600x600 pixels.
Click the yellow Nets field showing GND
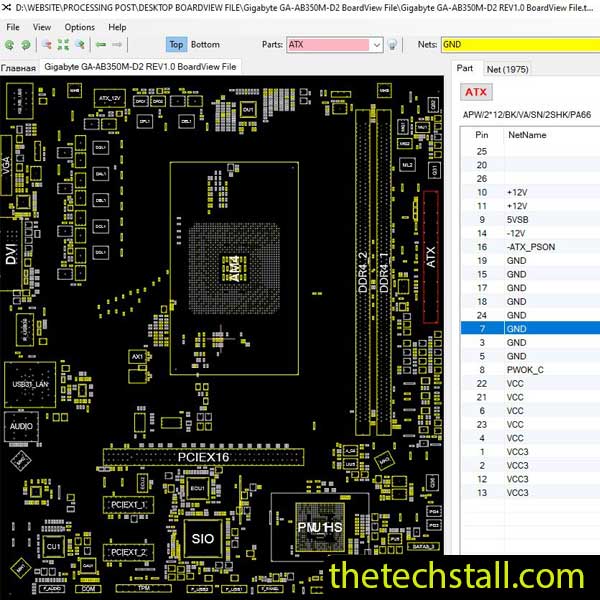[x=520, y=45]
